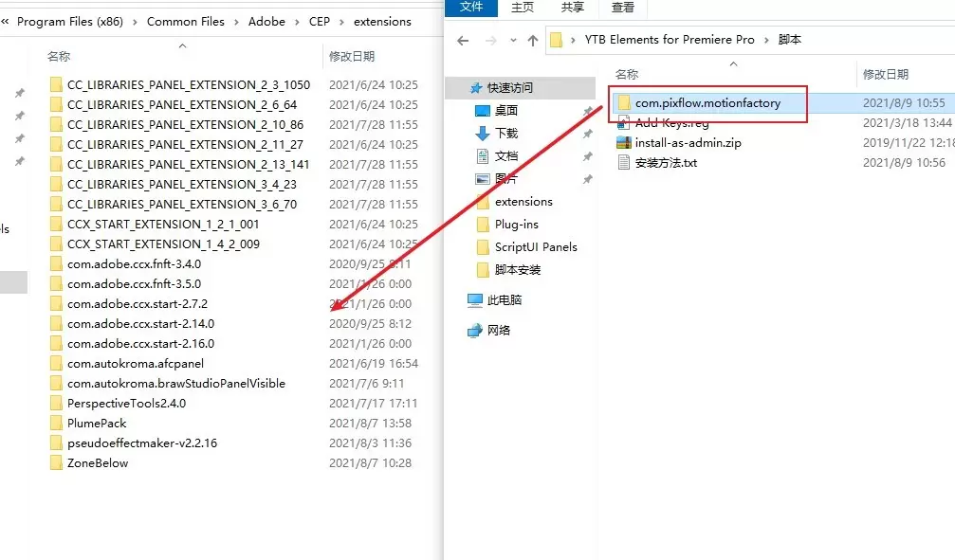Select CC_LIBRARIES_PANEL_EXTENSION_2_11_27 folder
The height and width of the screenshot is (560, 955).
click(x=176, y=145)
